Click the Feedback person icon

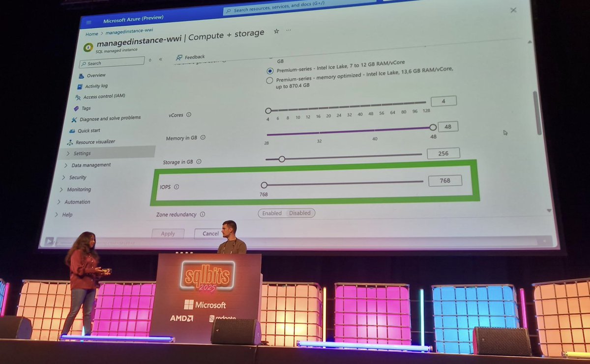point(179,57)
